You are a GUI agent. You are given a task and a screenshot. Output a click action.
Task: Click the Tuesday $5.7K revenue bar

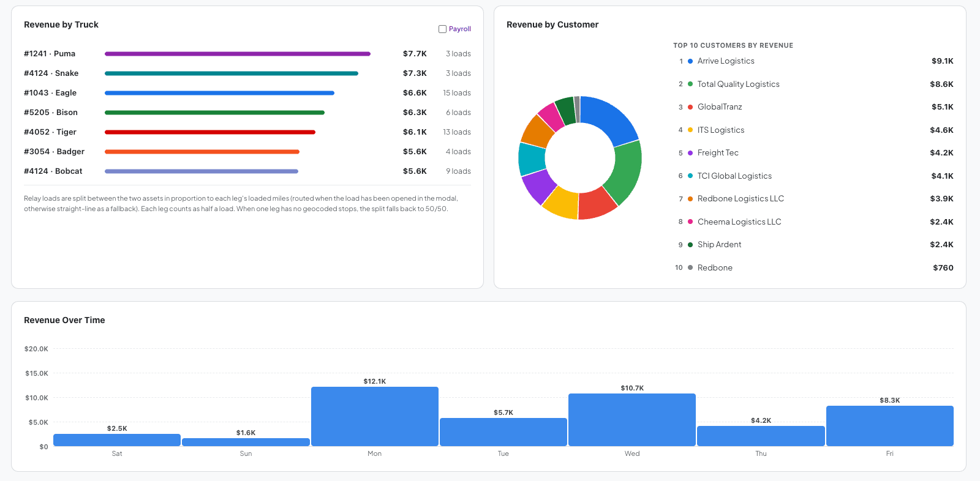pos(503,432)
